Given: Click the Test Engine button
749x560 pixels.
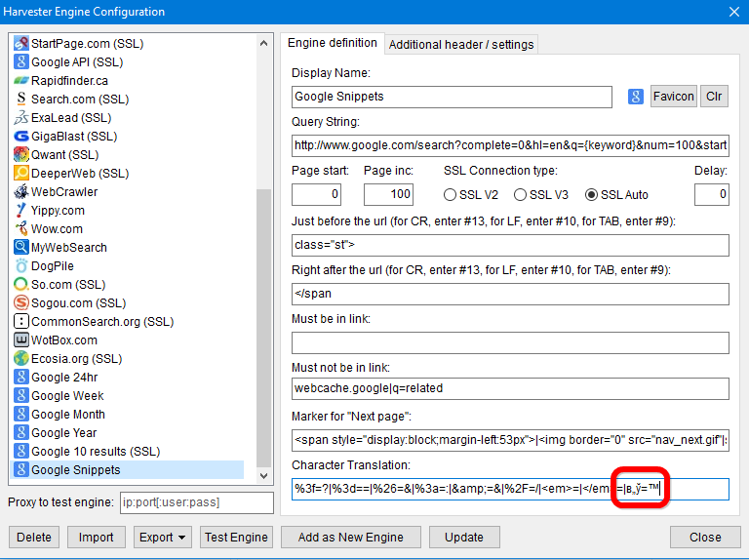Looking at the screenshot, I should [x=236, y=538].
